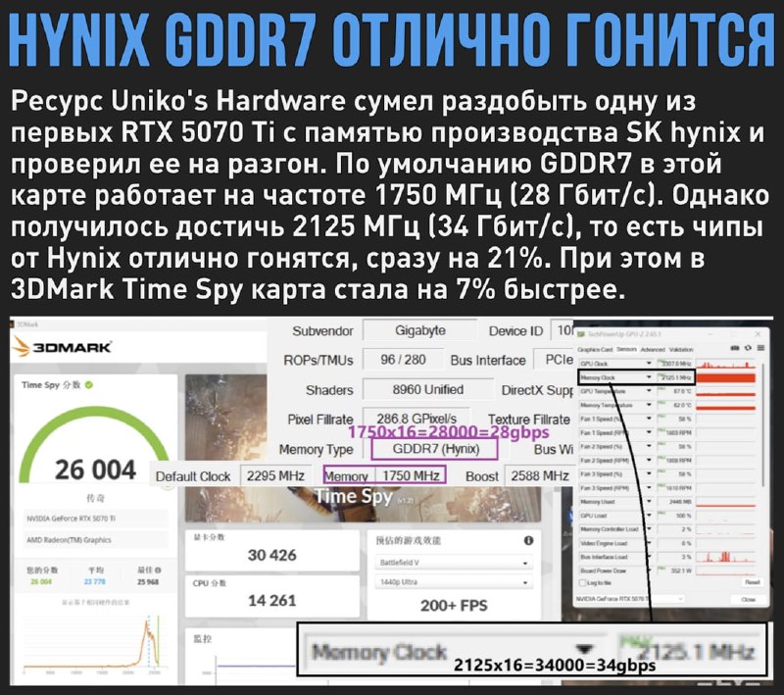Take a GPU-Z screenshot with the camera icon
Image resolution: width=784 pixels, height=695 pixels.
[734, 348]
